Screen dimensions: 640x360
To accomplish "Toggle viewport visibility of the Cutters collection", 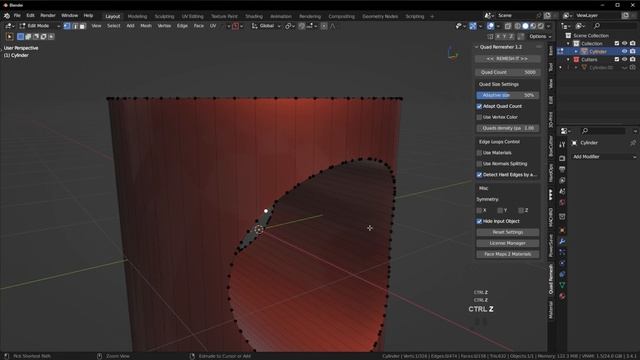I will [624, 60].
